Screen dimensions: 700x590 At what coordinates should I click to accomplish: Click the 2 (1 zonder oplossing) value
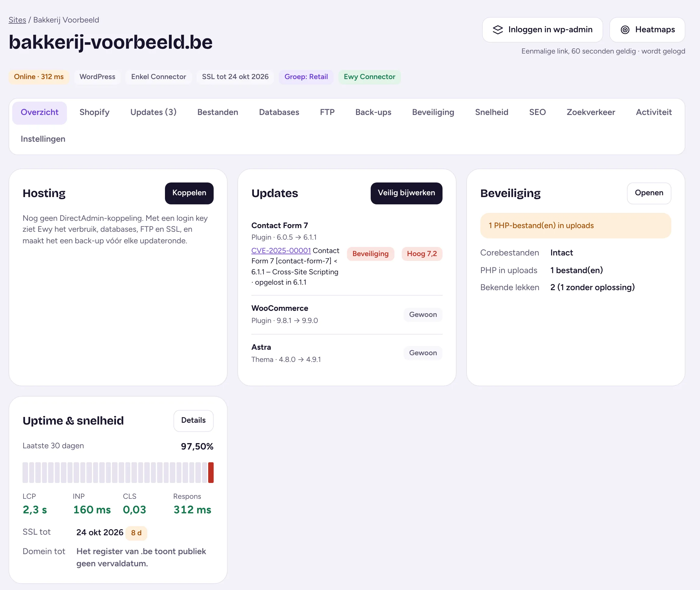coord(592,287)
